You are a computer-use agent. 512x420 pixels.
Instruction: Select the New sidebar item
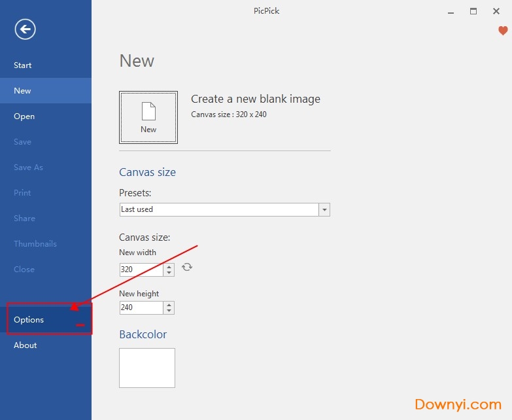coord(22,91)
